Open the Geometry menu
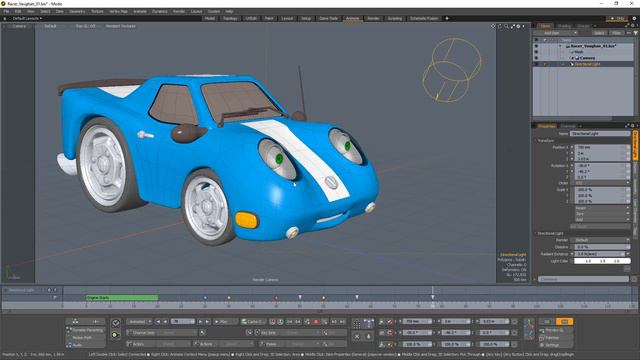Viewport: 640px width, 360px height. (x=77, y=11)
